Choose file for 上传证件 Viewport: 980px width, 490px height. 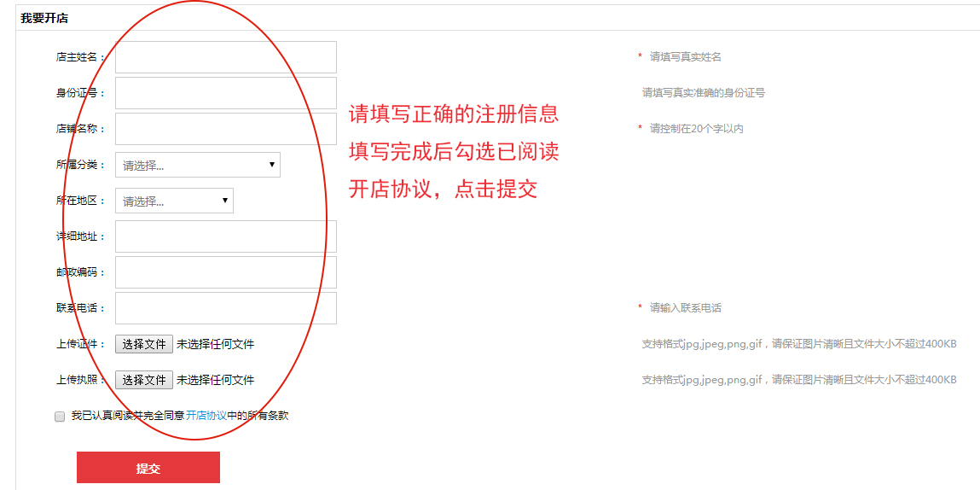coord(144,344)
